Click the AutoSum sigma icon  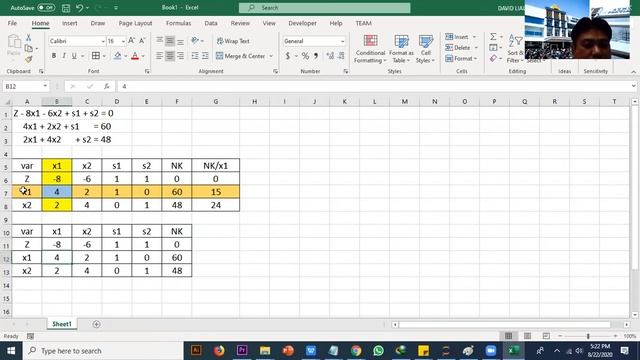[x=493, y=37]
